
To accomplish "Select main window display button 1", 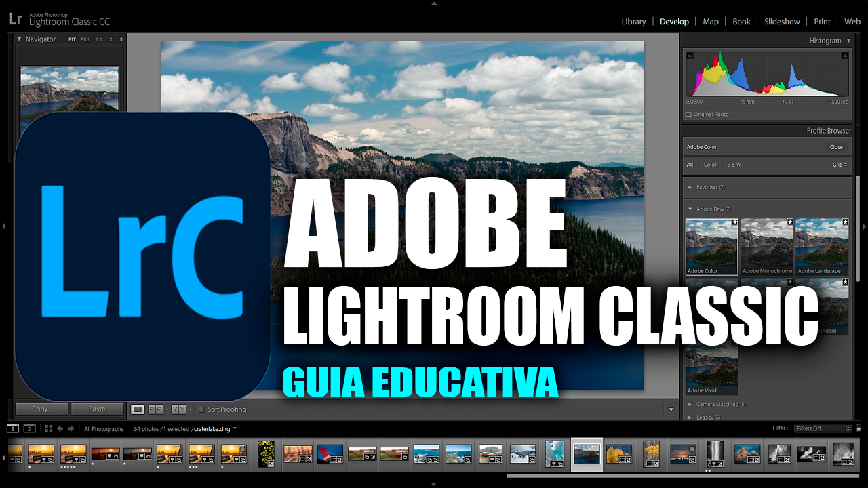I will [x=13, y=428].
